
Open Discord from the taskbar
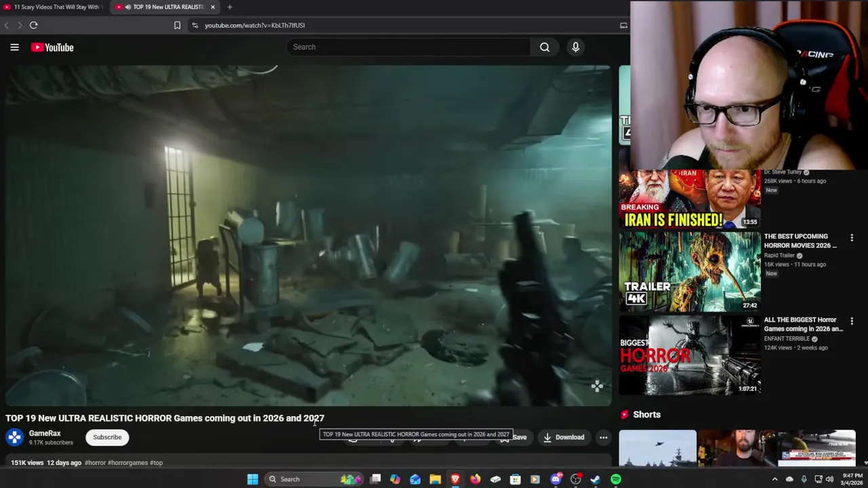(x=556, y=479)
